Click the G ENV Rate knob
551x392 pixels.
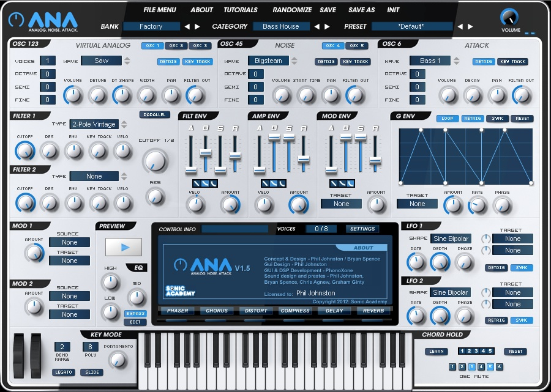[478, 205]
